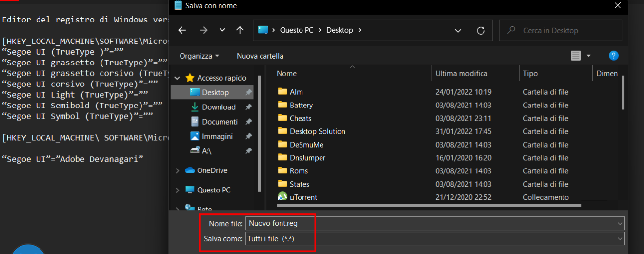644x254 pixels.
Task: Select the Download quick access folder
Action: [x=219, y=107]
